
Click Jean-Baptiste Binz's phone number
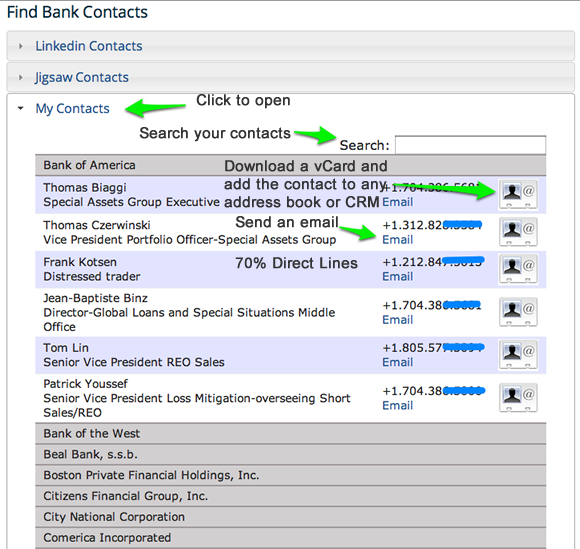point(432,305)
